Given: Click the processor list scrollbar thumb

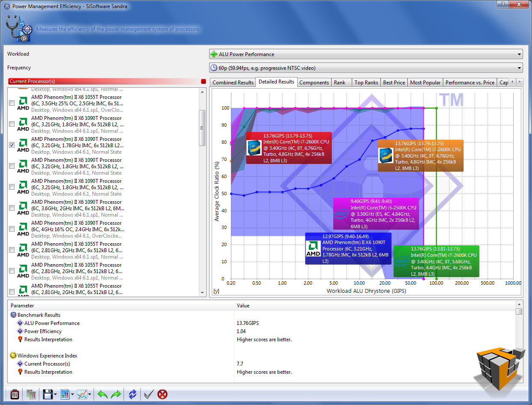Looking at the screenshot, I should 202,128.
